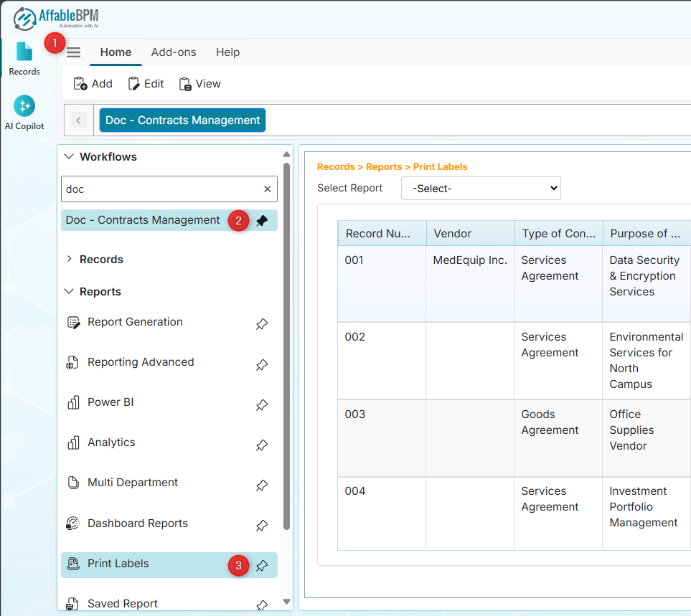
Task: Unpin Doc - Contracts Management workflow
Action: click(262, 221)
